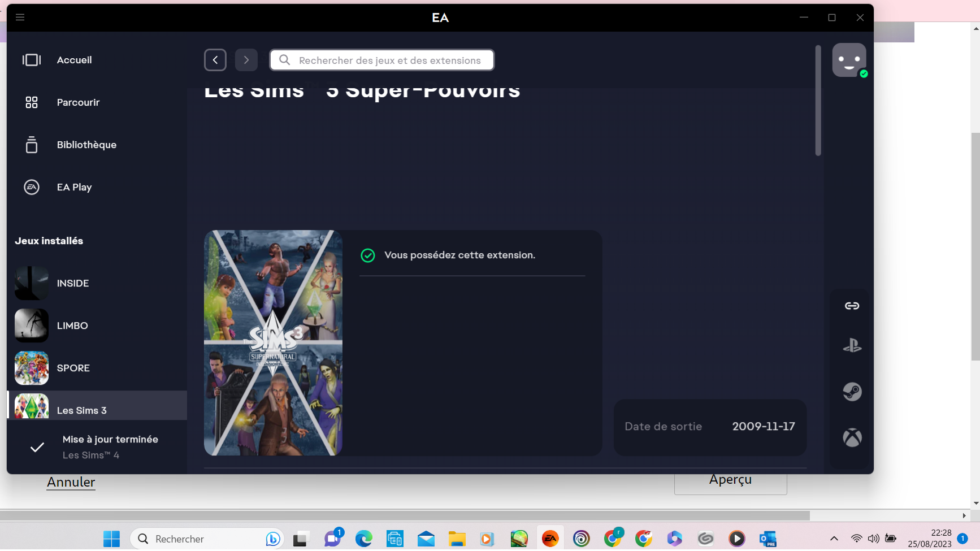Click the "Date de sortie" label
This screenshot has width=980, height=551.
pos(664,427)
